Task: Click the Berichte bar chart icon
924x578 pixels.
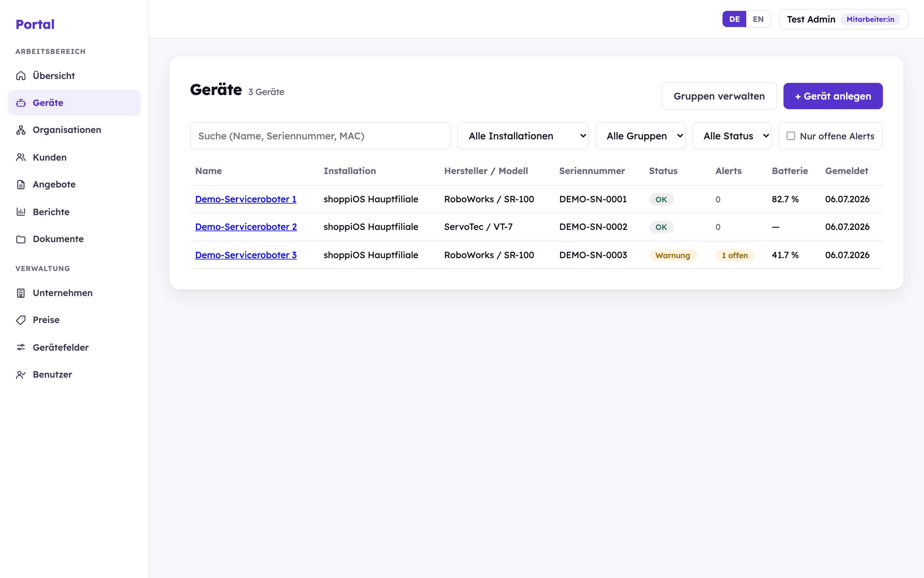Action: pos(21,212)
